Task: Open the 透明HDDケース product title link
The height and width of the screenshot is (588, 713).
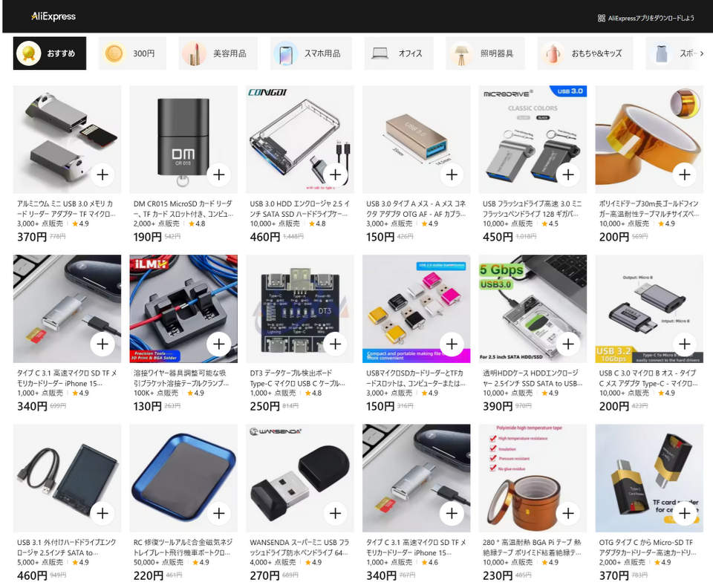Action: tap(533, 378)
